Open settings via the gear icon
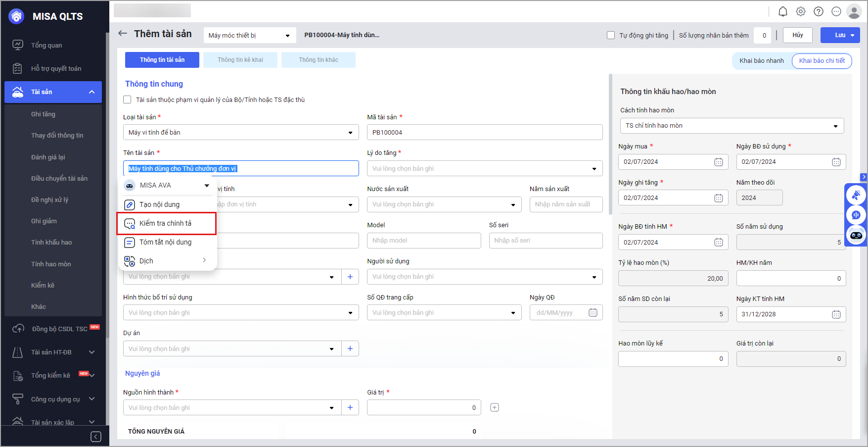The height and width of the screenshot is (447, 868). pos(801,11)
